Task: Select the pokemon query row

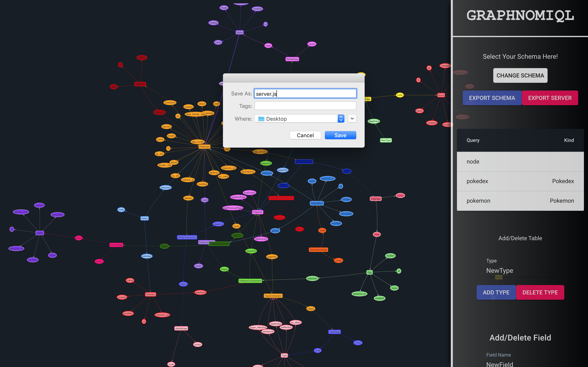Action: pyautogui.click(x=520, y=201)
